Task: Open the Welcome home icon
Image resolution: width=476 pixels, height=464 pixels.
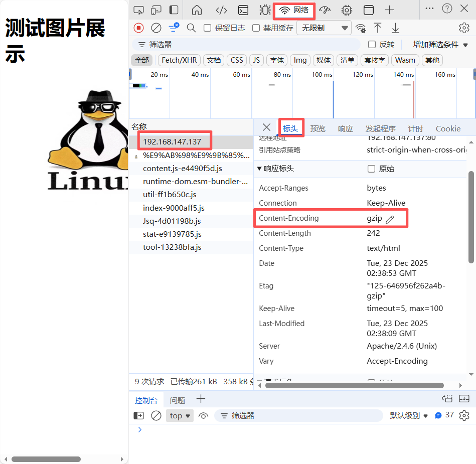Action: coord(197,10)
